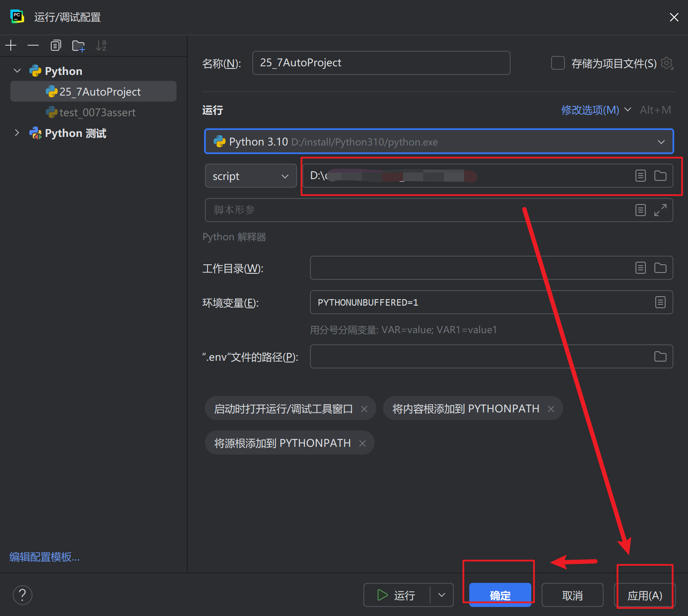The width and height of the screenshot is (688, 616).
Task: Enable 存储为项目文件 checkbox
Action: (x=558, y=63)
